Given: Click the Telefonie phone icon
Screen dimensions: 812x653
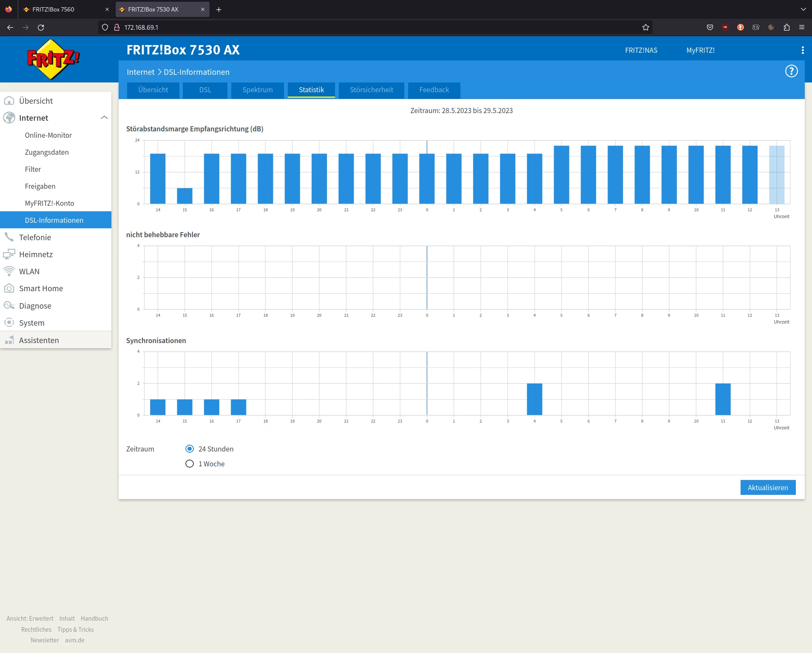Looking at the screenshot, I should [x=9, y=237].
